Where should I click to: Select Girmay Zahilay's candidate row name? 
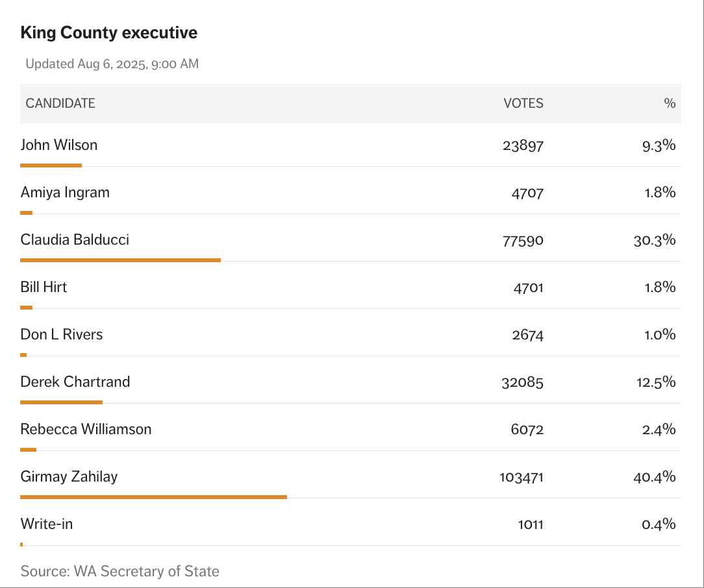click(x=69, y=476)
